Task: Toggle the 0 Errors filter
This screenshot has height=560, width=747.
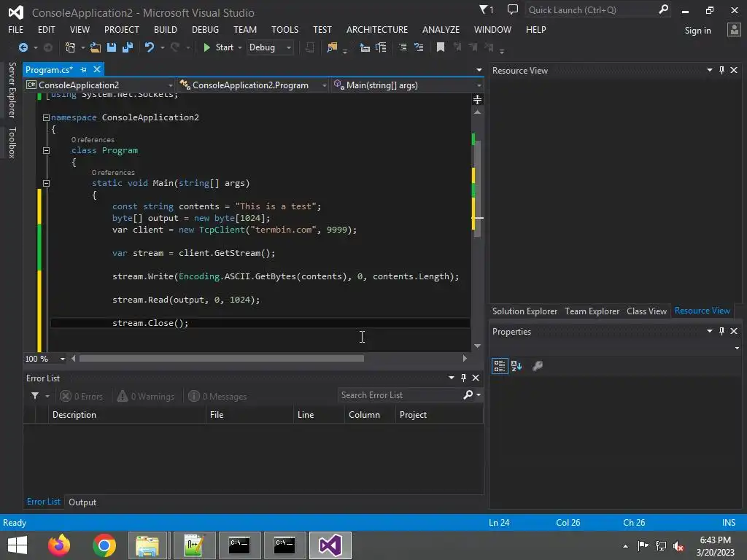Action: (82, 396)
